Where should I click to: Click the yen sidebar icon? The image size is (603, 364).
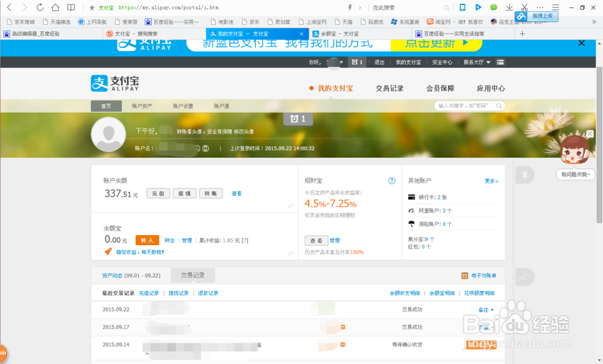coord(525,175)
